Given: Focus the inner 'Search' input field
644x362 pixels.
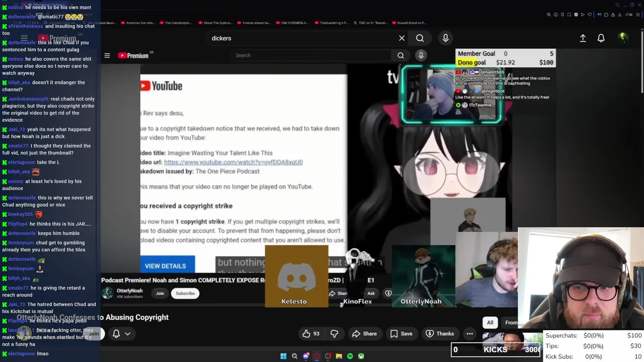Looking at the screenshot, I should coord(312,55).
